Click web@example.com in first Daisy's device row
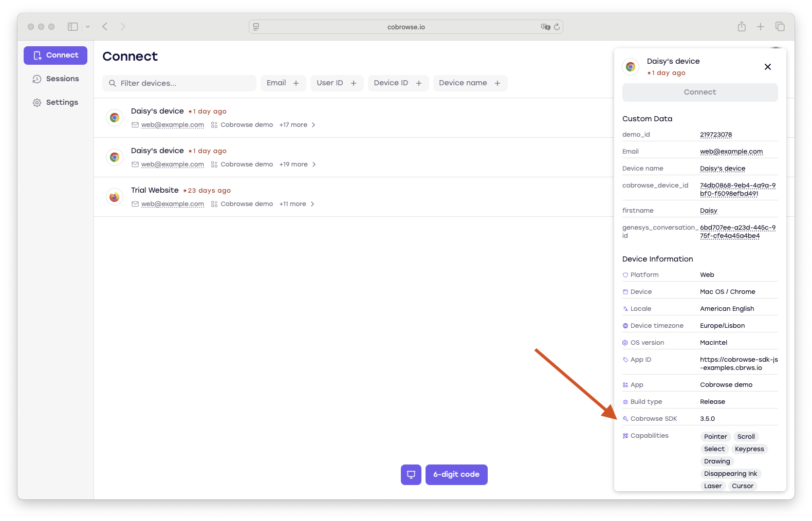This screenshot has width=812, height=521. pos(173,125)
